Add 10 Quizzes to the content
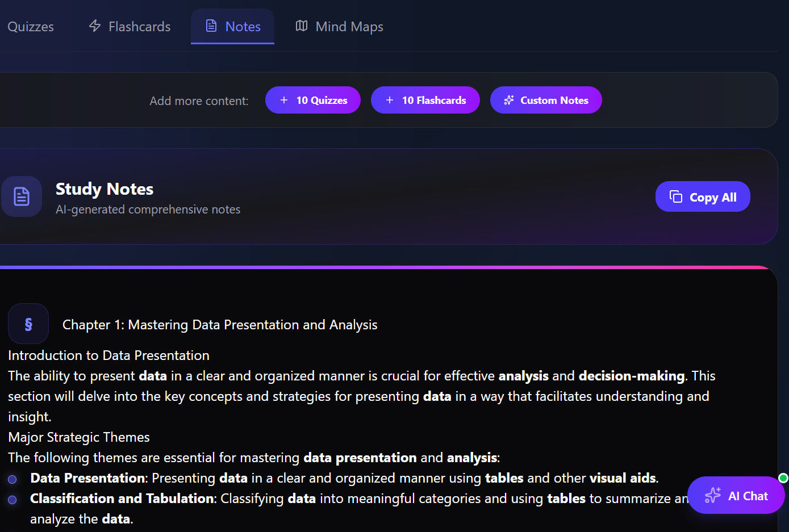Viewport: 789px width, 532px height. click(x=313, y=100)
